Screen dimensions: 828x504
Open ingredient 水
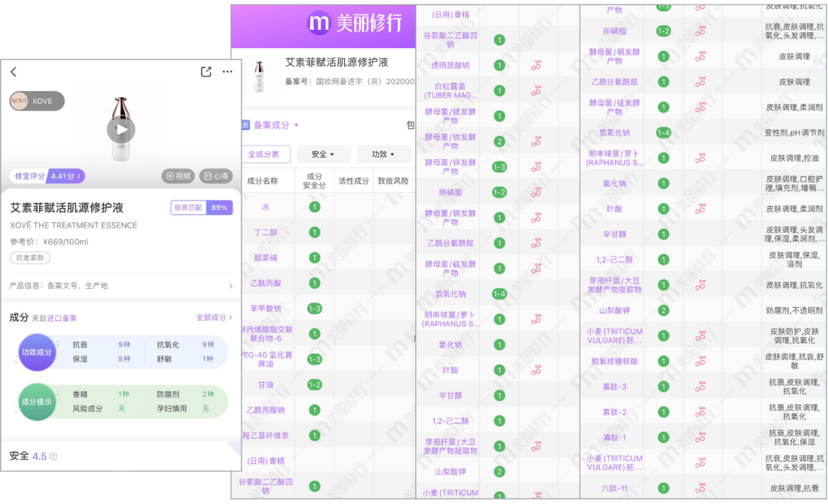tap(265, 208)
